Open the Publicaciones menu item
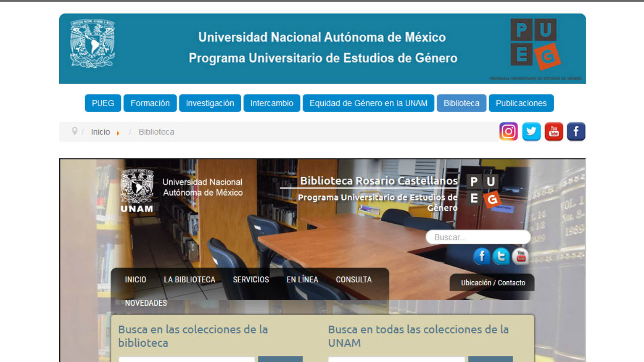This screenshot has height=362, width=644. click(521, 103)
